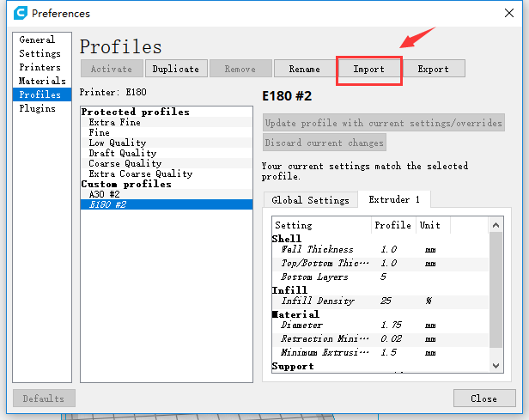
Task: Click the settings table scrollbar thumb
Action: (x=496, y=289)
